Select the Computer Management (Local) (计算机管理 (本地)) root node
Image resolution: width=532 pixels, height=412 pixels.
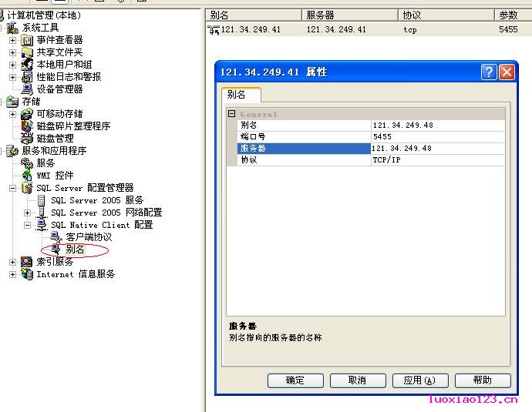point(44,15)
